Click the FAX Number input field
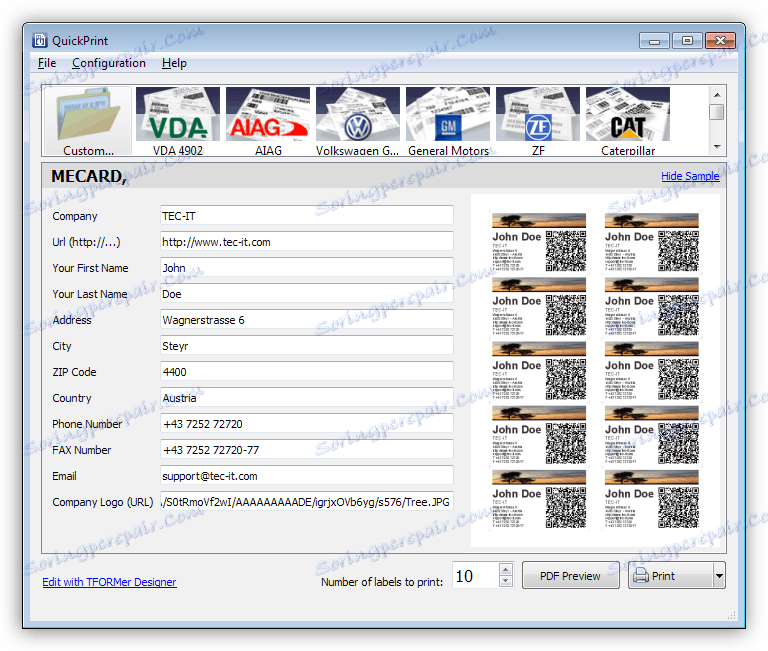Screen dimensions: 768x651 coord(307,449)
